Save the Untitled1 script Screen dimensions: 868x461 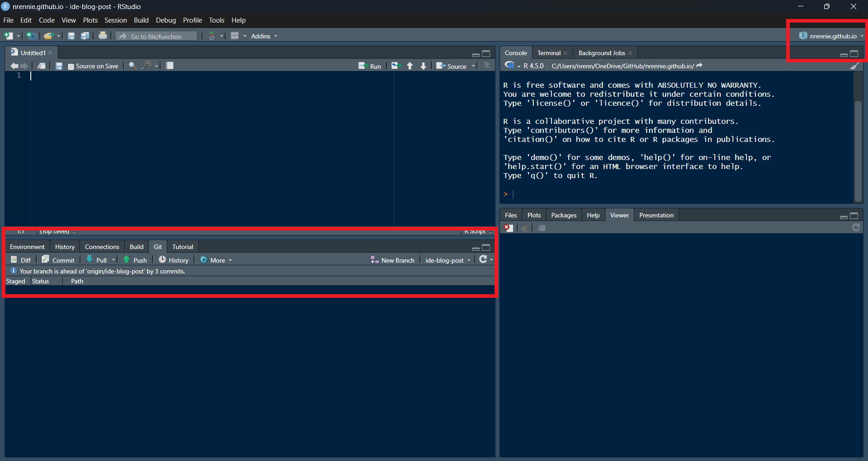[x=59, y=66]
